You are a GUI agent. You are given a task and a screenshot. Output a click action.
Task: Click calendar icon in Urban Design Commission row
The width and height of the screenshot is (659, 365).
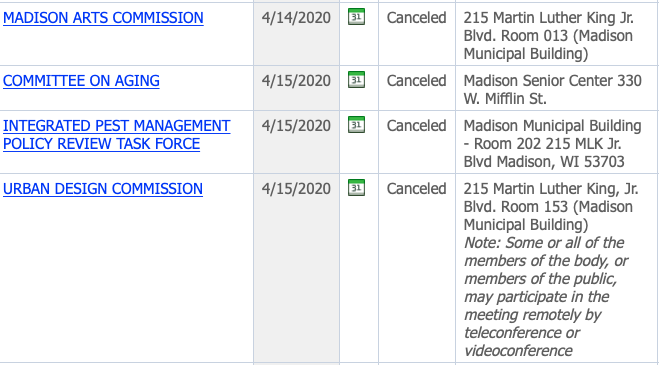(x=356, y=188)
